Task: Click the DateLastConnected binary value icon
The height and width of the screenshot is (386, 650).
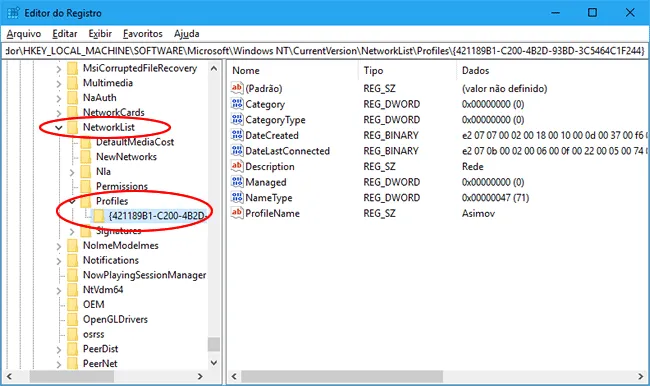Action: click(x=237, y=151)
